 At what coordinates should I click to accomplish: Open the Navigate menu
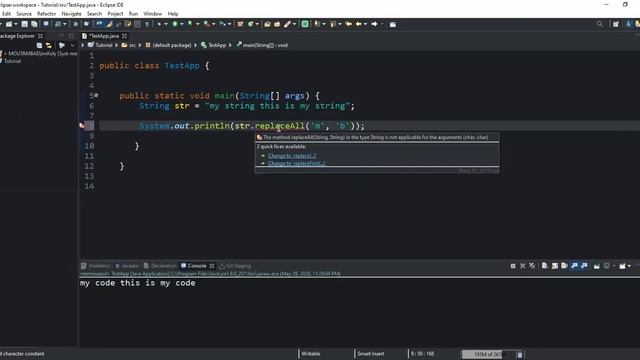(71, 14)
